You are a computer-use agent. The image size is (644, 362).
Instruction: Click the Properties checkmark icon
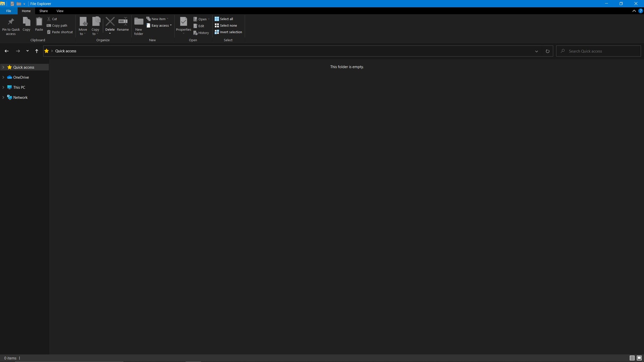tap(184, 22)
